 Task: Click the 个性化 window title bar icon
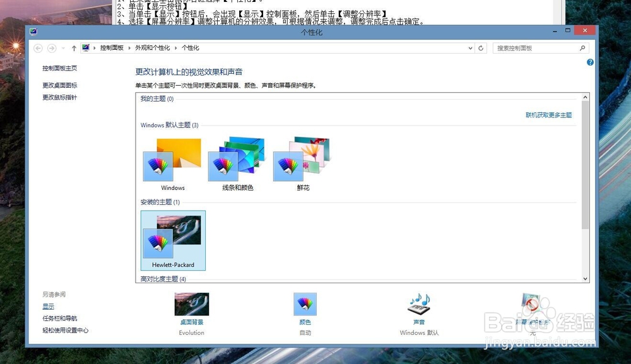click(33, 32)
